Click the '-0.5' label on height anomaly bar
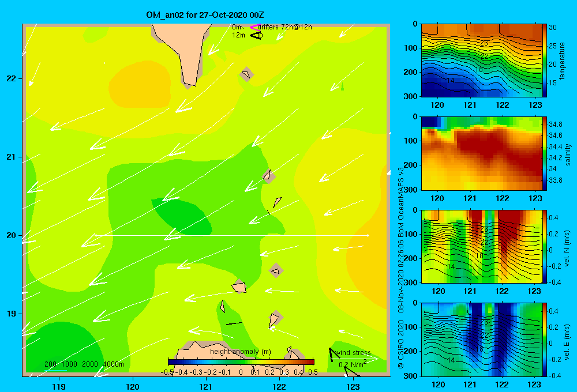577x392 pixels. (167, 372)
